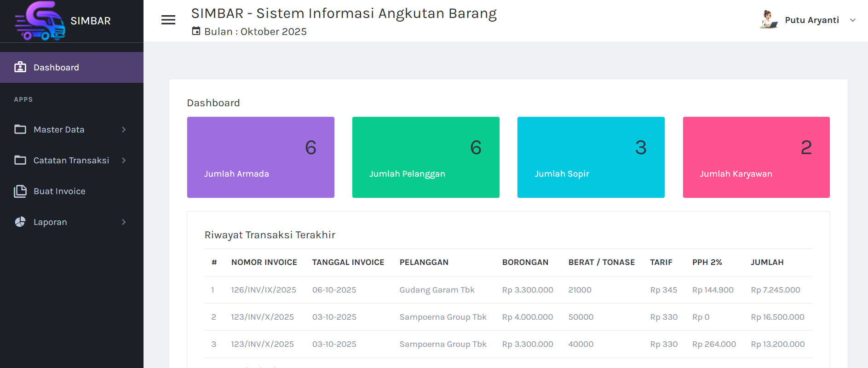Image resolution: width=868 pixels, height=368 pixels.
Task: Open the user dropdown arrow
Action: pos(852,20)
